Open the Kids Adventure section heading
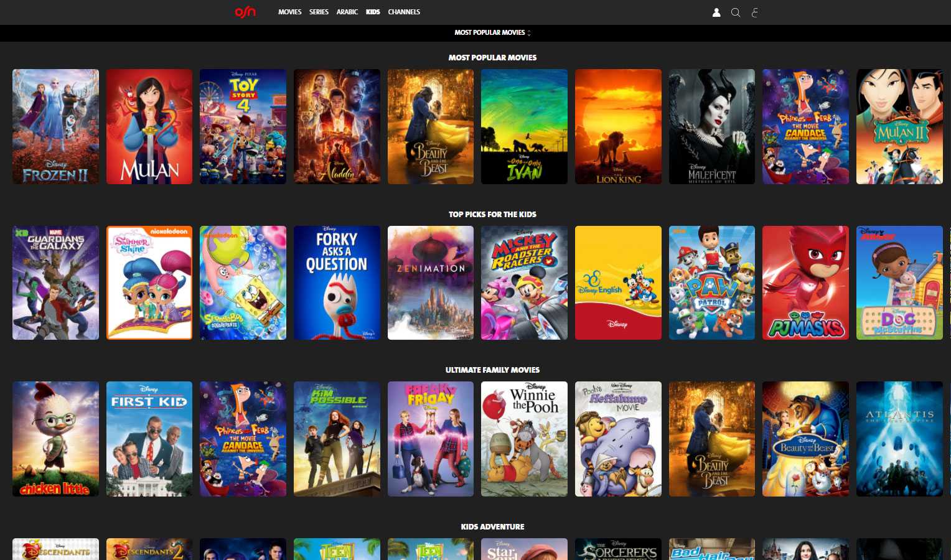The image size is (951, 560). click(x=492, y=526)
